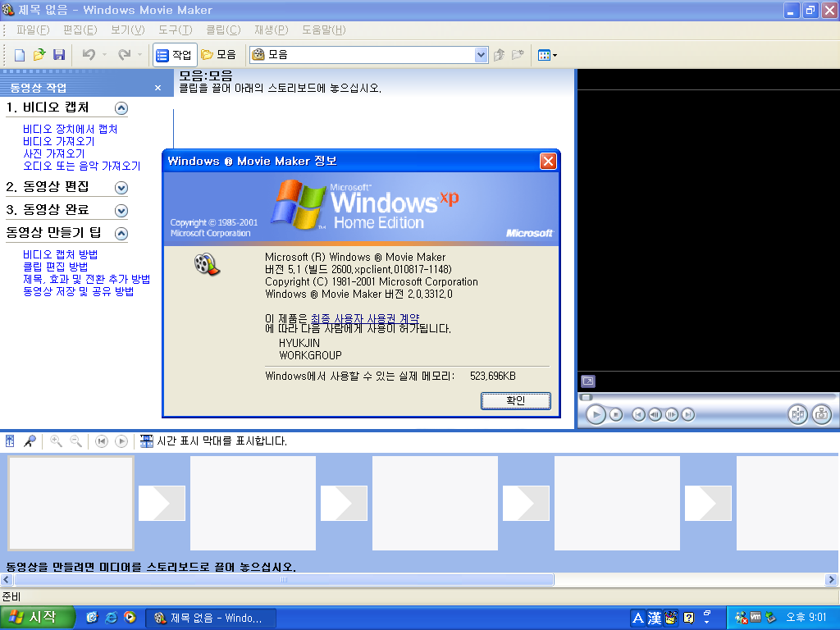The width and height of the screenshot is (840, 630).
Task: Open the Redo history dropdown arrow
Action: click(139, 55)
